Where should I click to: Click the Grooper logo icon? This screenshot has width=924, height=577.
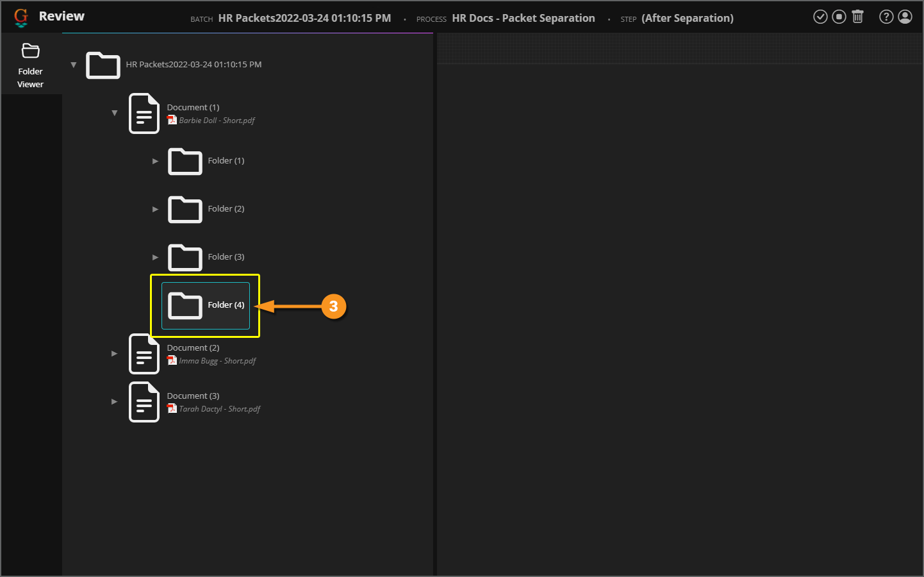[x=21, y=17]
